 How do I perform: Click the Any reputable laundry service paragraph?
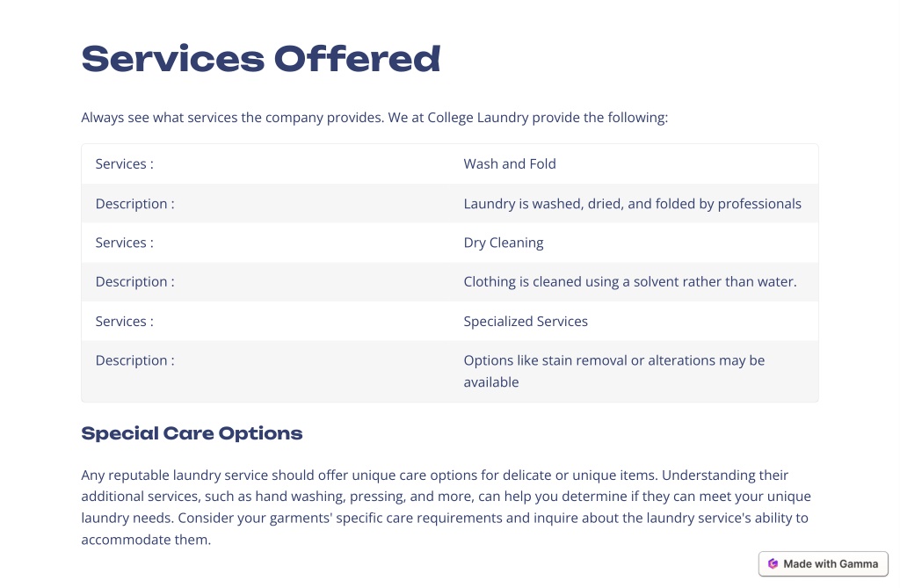point(446,507)
